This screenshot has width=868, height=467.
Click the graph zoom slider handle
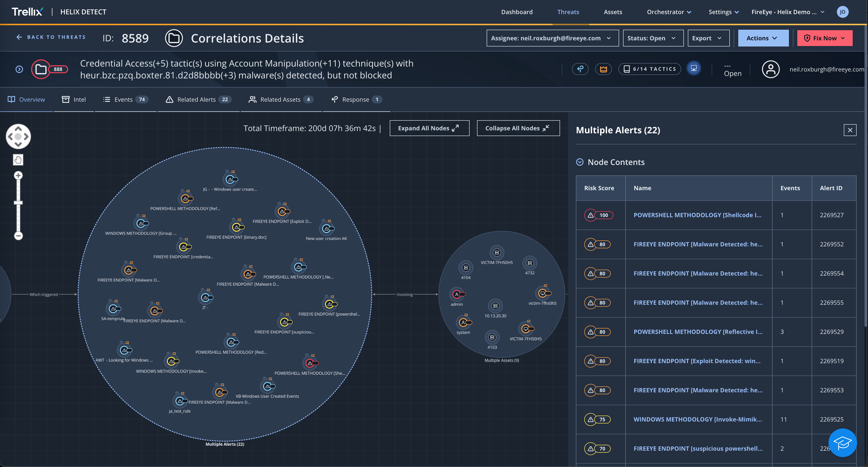(x=18, y=203)
